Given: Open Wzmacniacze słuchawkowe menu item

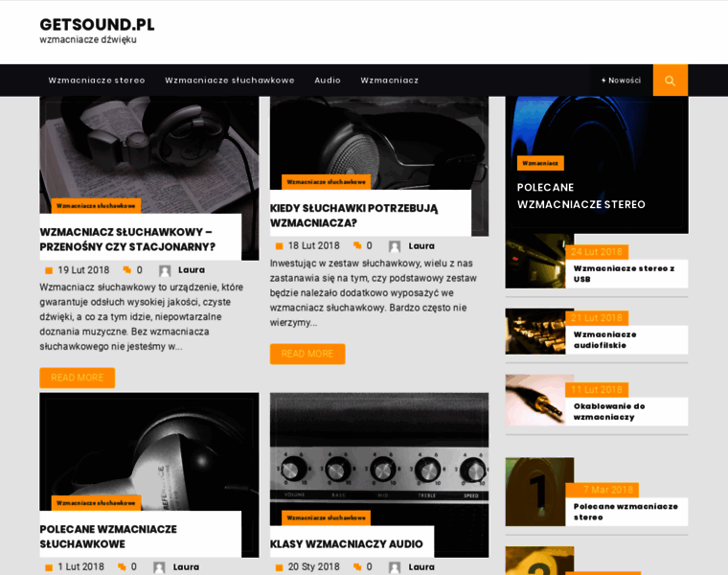Looking at the screenshot, I should tap(230, 80).
